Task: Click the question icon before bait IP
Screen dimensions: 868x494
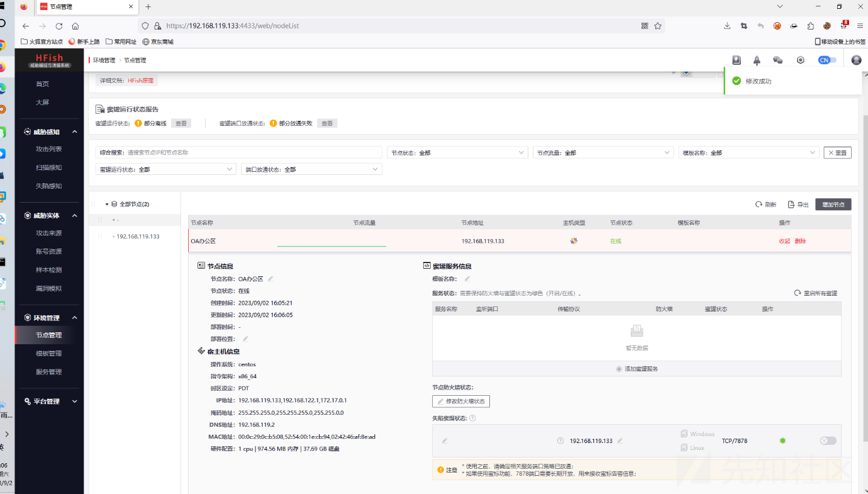Action: 560,441
